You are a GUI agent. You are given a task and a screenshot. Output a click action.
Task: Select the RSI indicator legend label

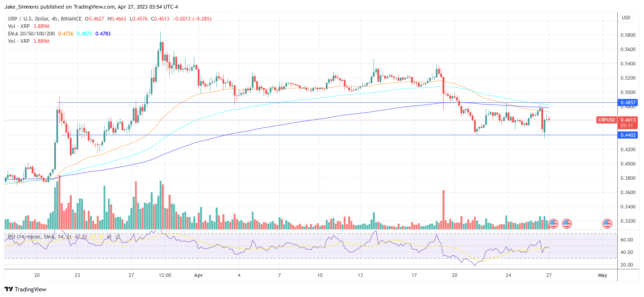pos(39,237)
